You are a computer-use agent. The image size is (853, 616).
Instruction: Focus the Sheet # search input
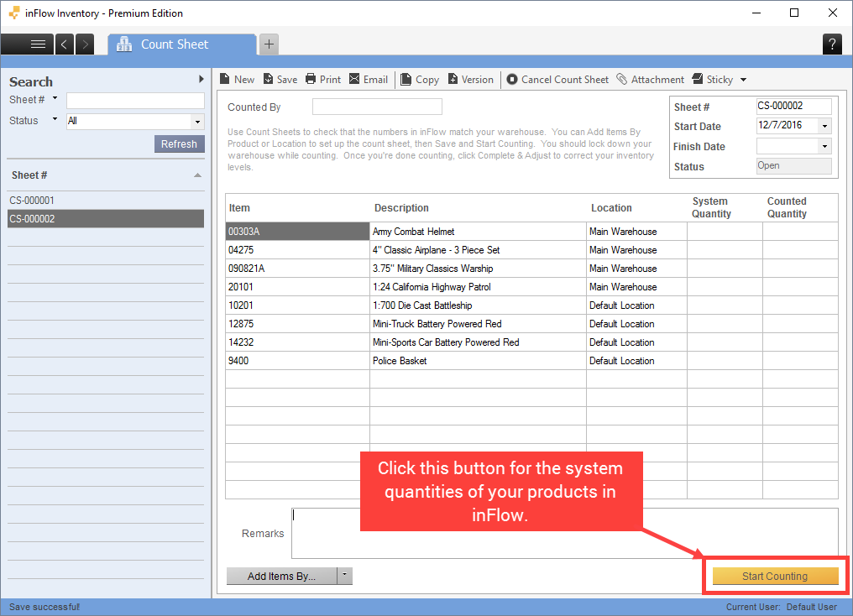135,101
